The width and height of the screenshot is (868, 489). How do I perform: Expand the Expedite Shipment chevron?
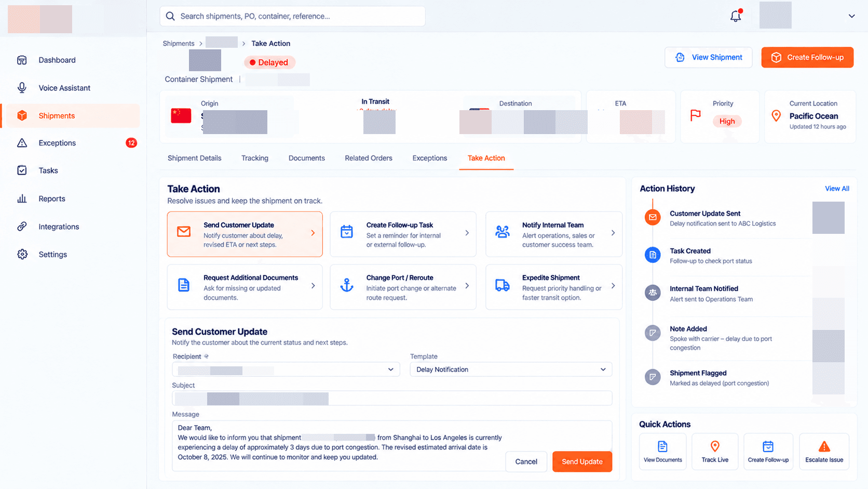pos(613,286)
